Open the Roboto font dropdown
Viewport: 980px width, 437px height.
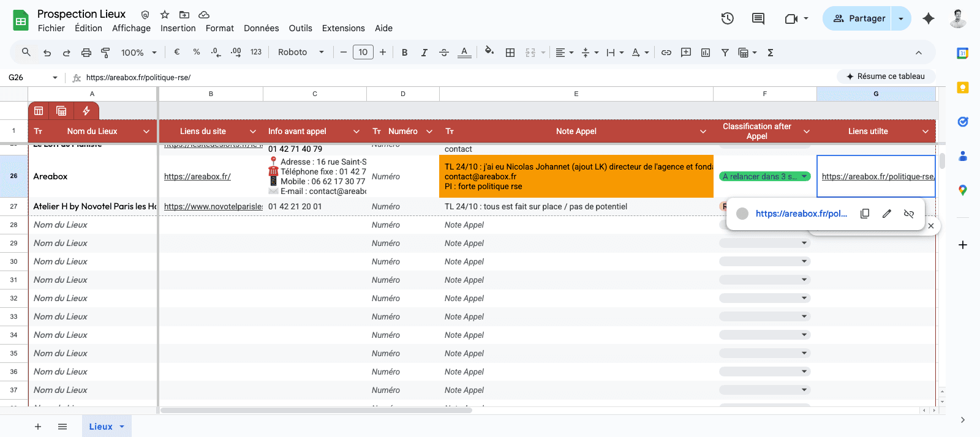(301, 53)
